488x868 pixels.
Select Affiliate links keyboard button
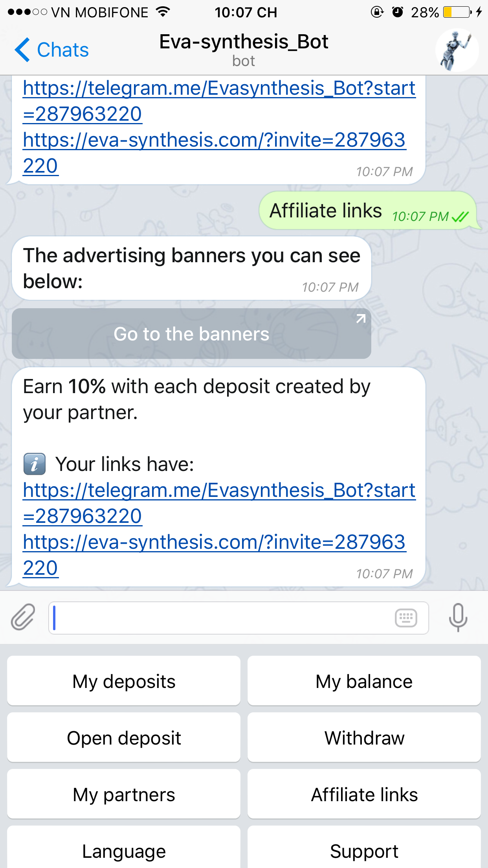pyautogui.click(x=364, y=794)
